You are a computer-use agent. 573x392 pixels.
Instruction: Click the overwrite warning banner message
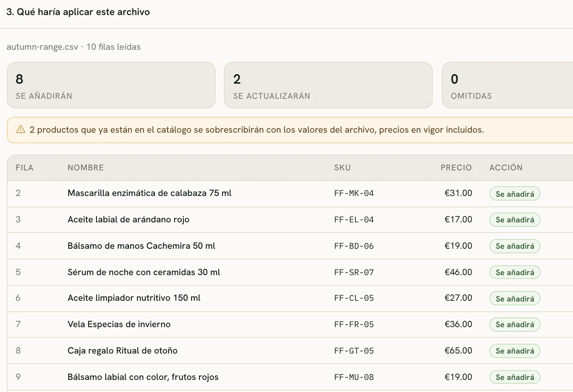257,130
